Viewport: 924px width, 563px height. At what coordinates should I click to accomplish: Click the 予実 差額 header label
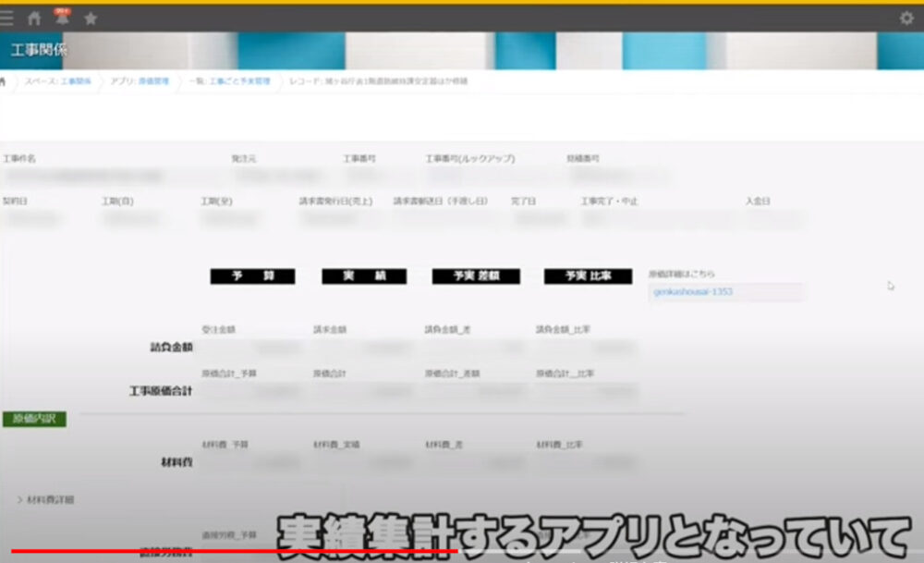tap(476, 275)
